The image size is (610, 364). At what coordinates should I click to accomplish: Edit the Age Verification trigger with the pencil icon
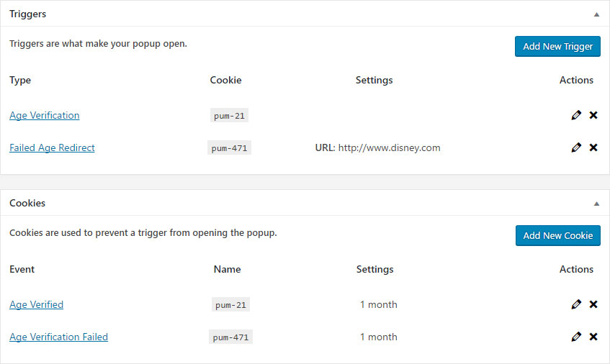pyautogui.click(x=576, y=115)
